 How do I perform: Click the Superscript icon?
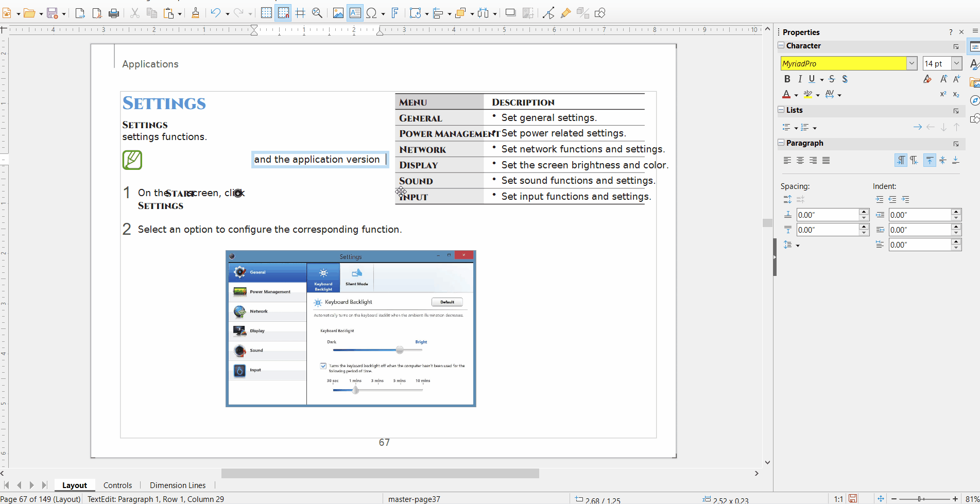point(943,94)
